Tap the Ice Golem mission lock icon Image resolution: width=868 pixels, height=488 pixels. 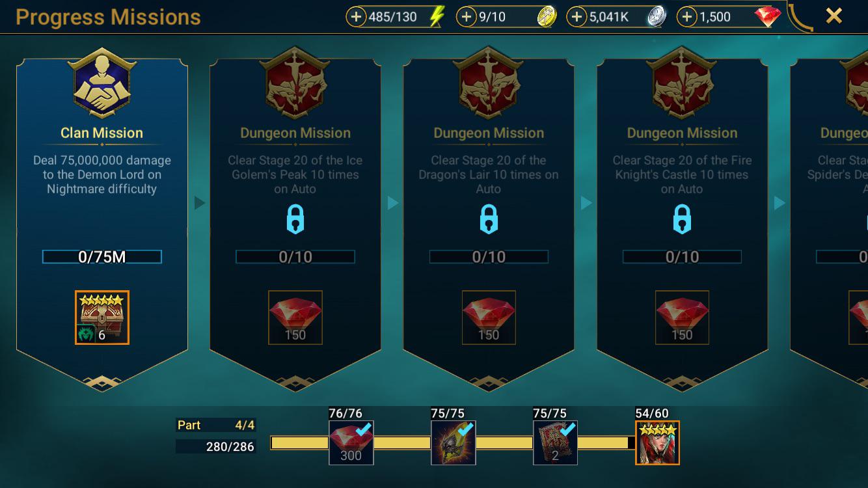[295, 219]
